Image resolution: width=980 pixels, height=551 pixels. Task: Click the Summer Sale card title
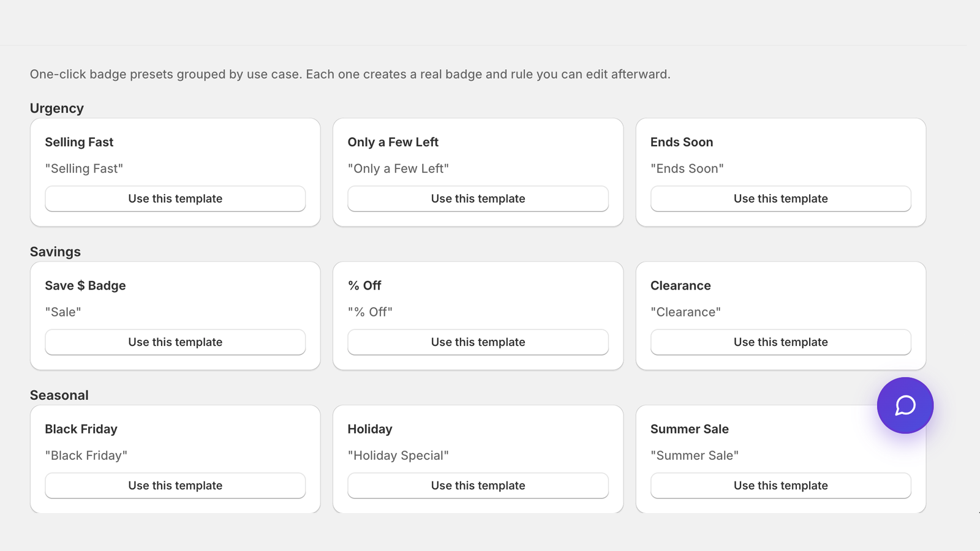tap(690, 429)
